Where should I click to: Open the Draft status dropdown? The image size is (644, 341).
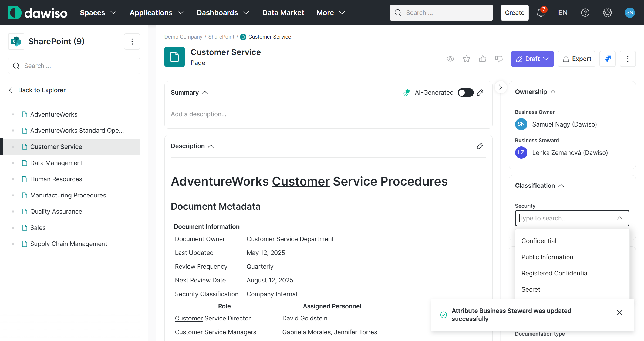[x=532, y=59]
